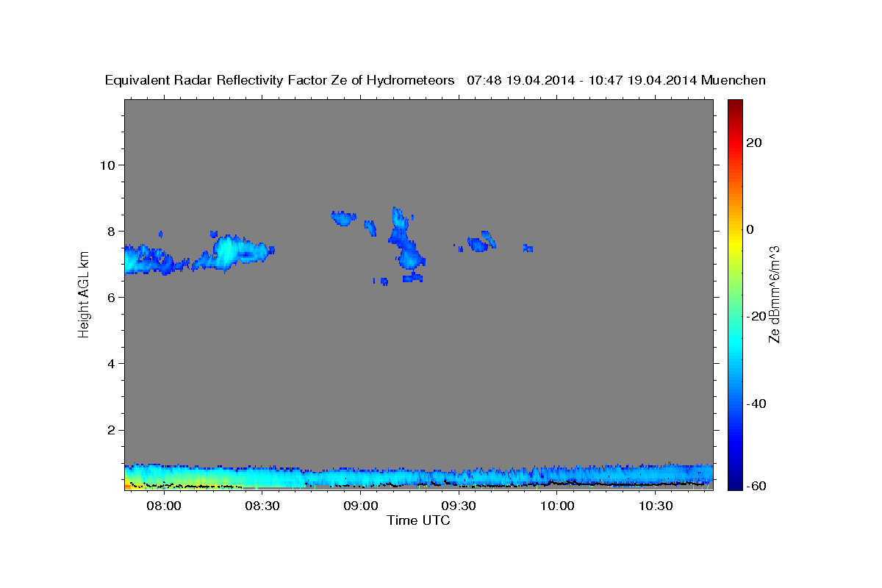Click the colorbar label 0
This screenshot has width=882, height=588.
coord(750,229)
